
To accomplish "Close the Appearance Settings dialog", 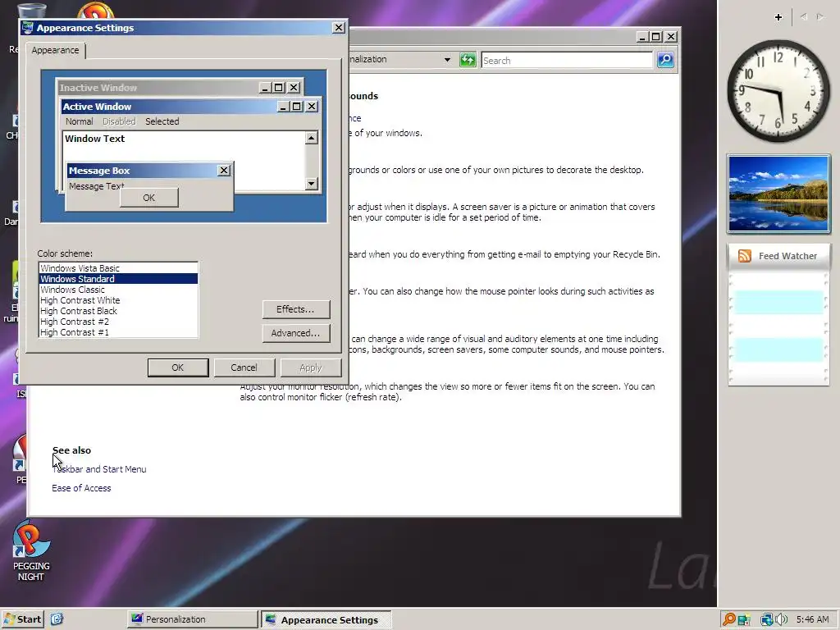I will [x=339, y=27].
